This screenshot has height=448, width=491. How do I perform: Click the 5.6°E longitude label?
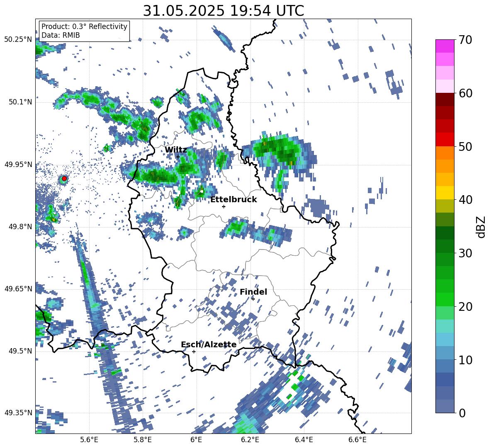tap(89, 440)
